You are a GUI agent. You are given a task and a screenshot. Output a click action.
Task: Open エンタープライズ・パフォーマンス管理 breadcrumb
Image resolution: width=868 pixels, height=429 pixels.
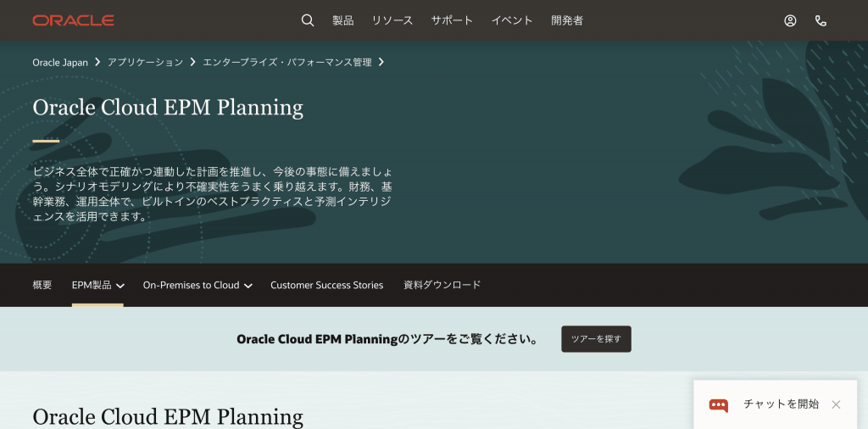[x=287, y=62]
